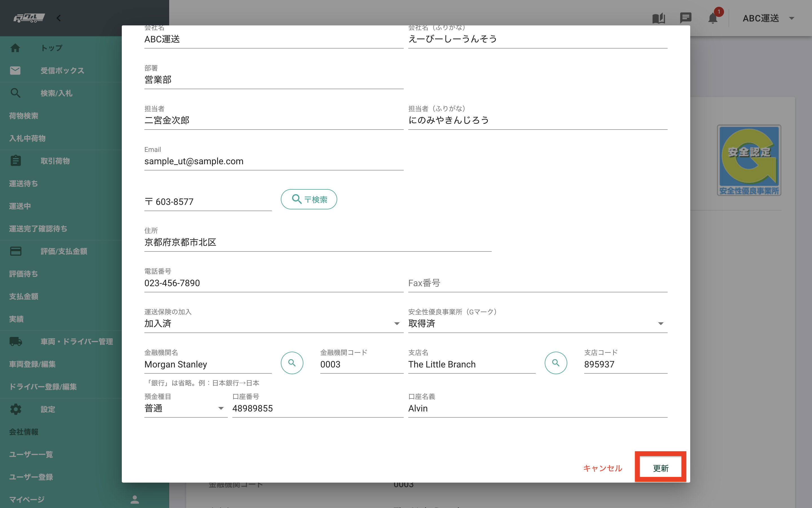This screenshot has height=508, width=812.
Task: Click the 口座名義 field Alvin
Action: click(x=538, y=408)
